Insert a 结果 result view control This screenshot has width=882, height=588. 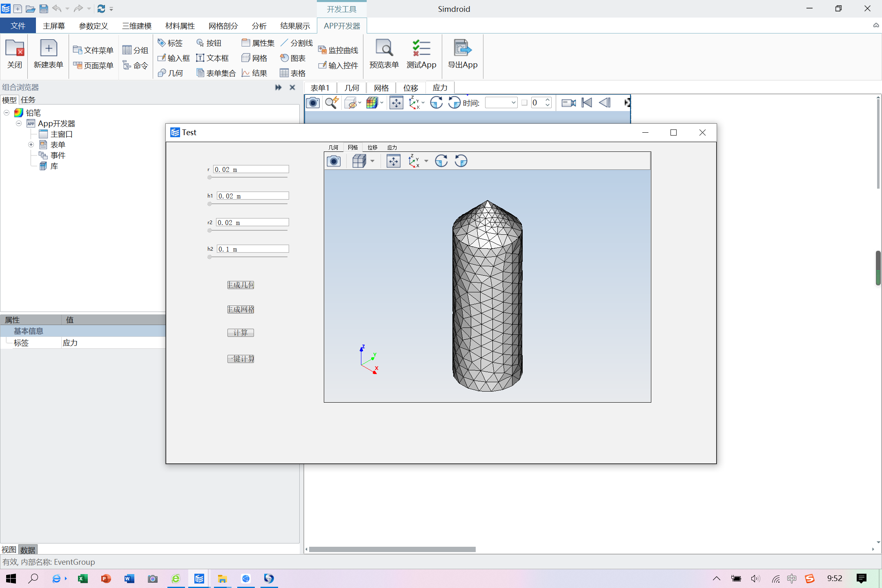pos(254,73)
